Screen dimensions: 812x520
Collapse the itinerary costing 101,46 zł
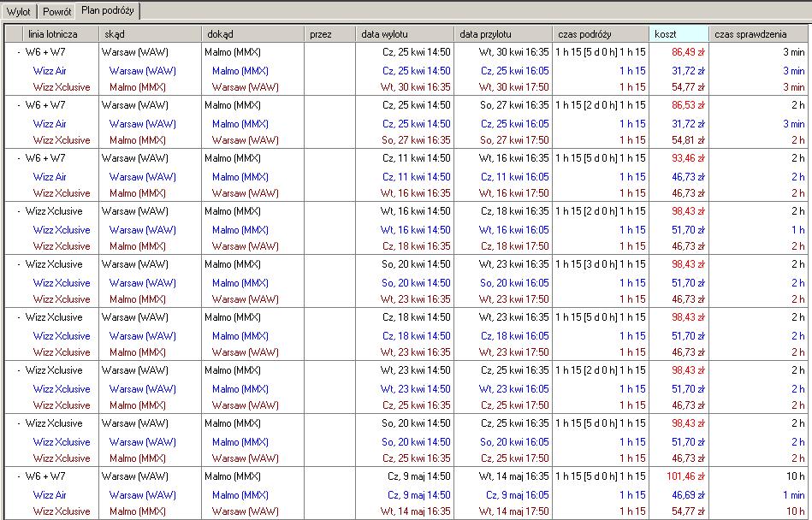19,476
